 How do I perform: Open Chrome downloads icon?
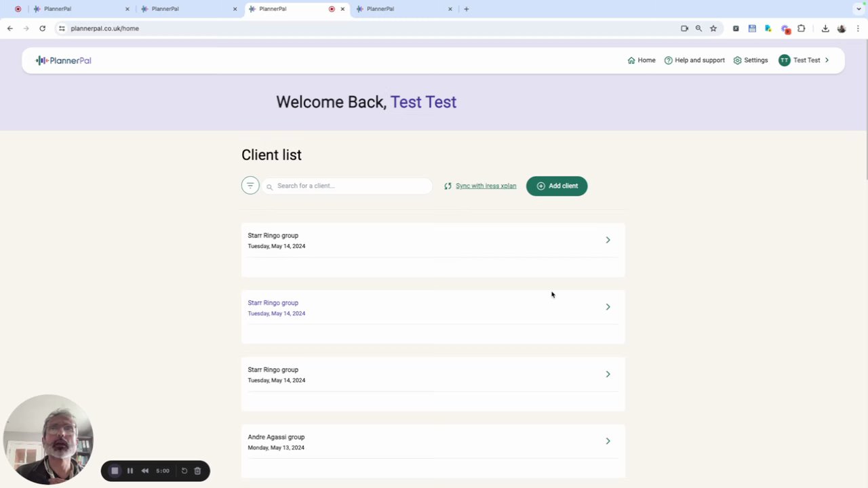[825, 28]
